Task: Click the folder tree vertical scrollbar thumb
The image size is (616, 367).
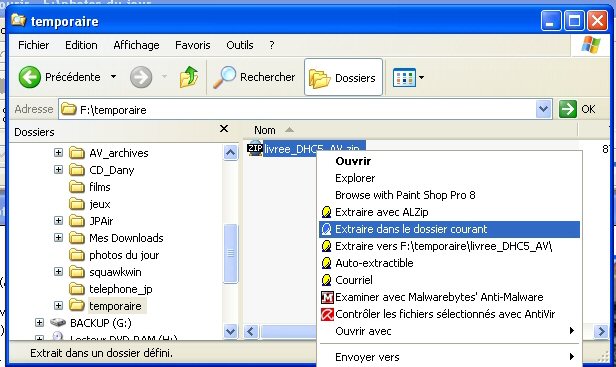Action: [231, 253]
